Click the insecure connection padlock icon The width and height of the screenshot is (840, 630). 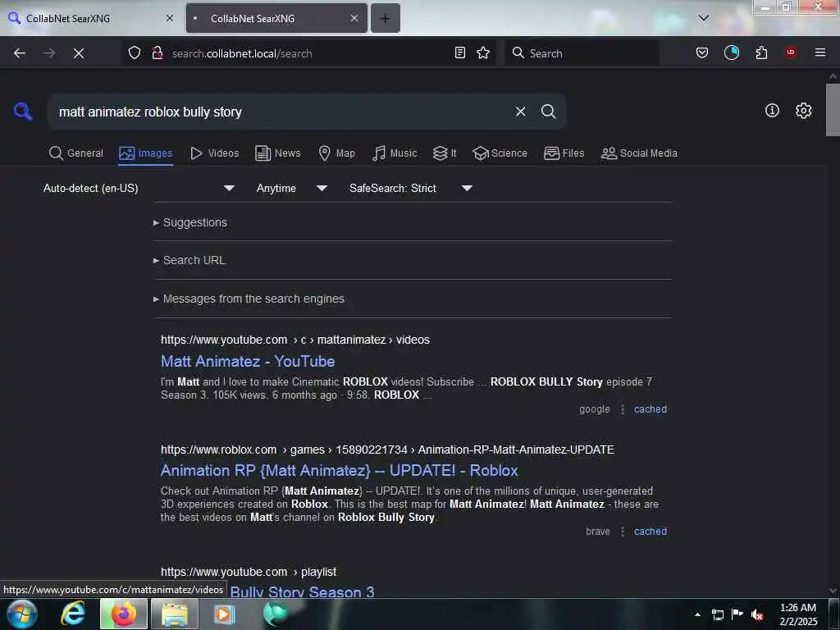click(x=157, y=52)
